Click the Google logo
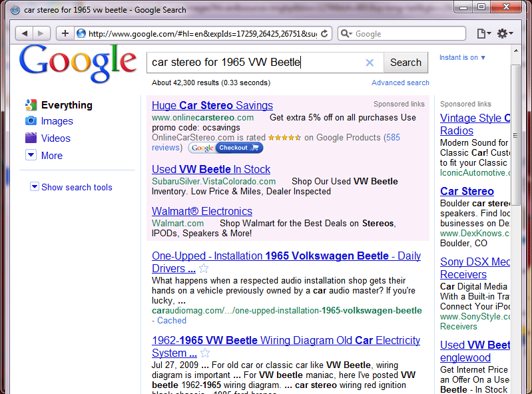The height and width of the screenshot is (394, 532). [78, 63]
